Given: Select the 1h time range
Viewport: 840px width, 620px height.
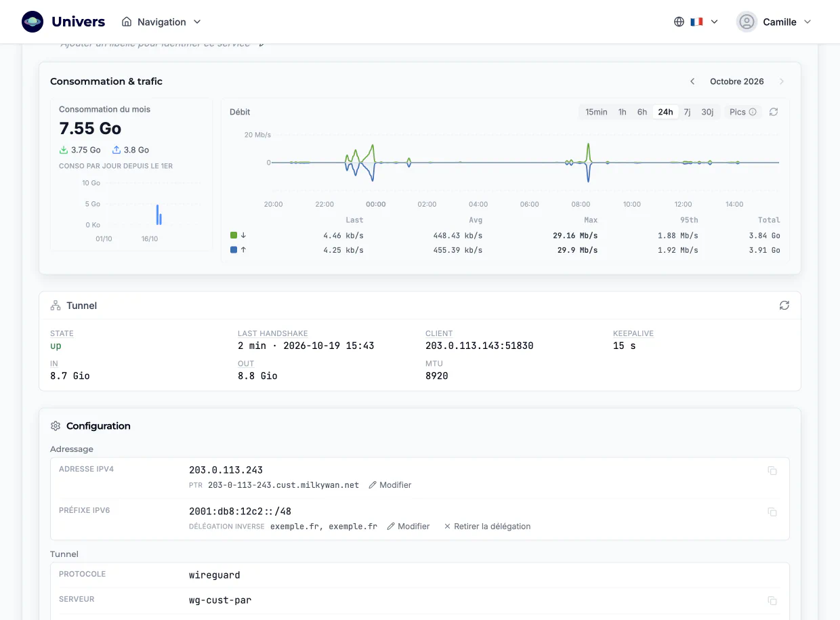Looking at the screenshot, I should click(x=622, y=112).
